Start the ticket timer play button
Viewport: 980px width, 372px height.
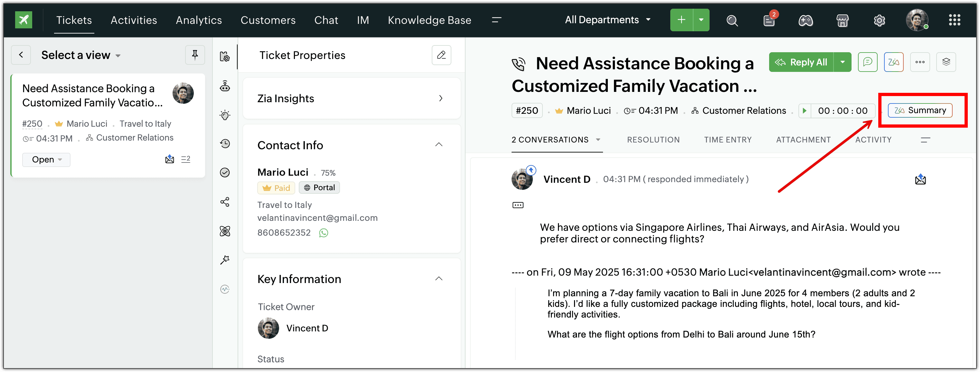tap(805, 111)
